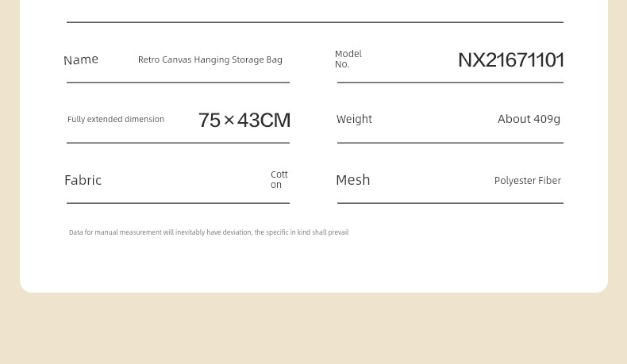This screenshot has height=364, width=627.
Task: Click the multiplication sign in the dimension
Action: point(229,120)
